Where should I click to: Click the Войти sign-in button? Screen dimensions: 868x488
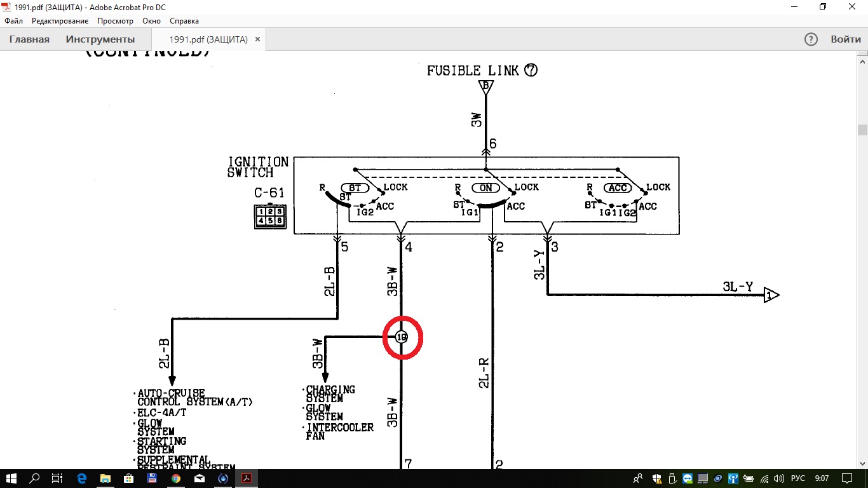tap(846, 39)
